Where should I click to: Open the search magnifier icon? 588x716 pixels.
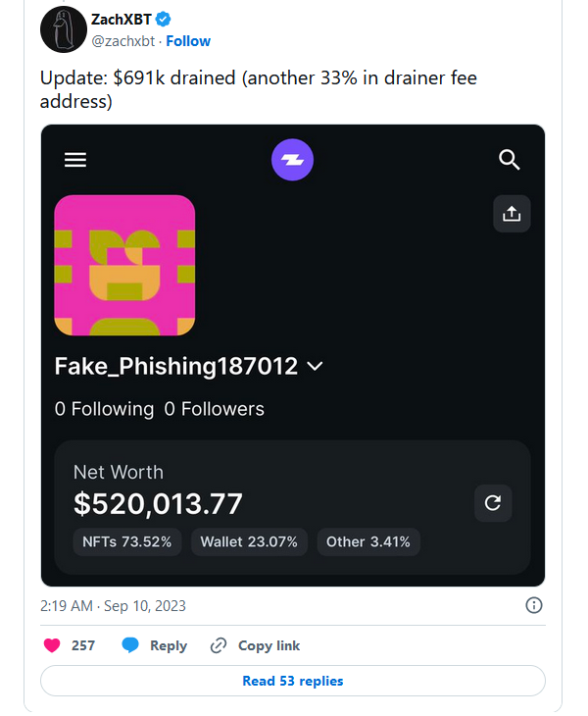click(509, 160)
